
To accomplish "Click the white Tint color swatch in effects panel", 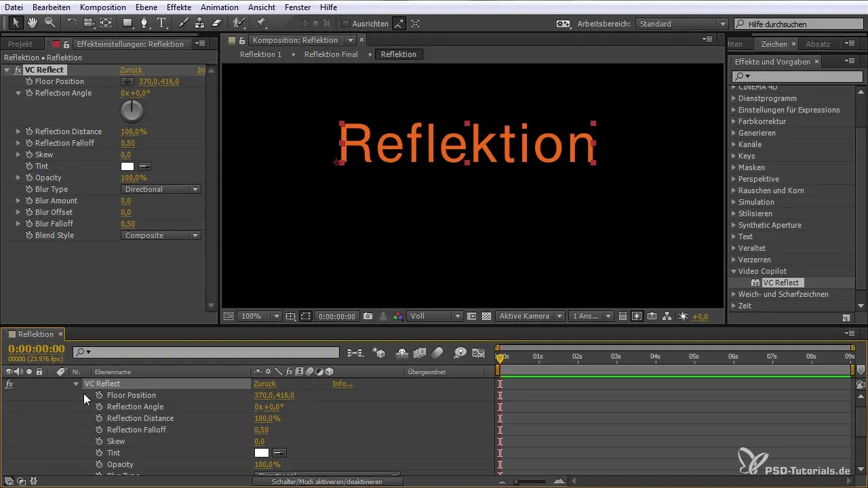I will [127, 166].
